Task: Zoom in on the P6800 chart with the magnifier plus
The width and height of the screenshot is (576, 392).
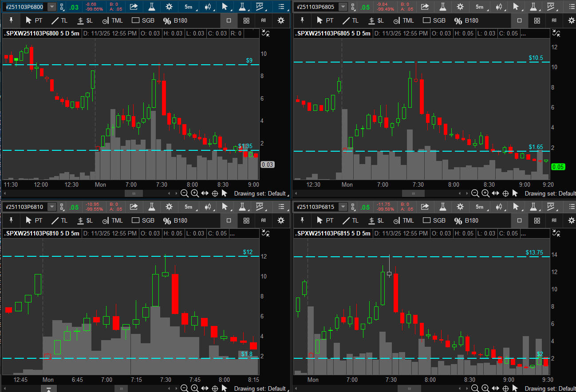Action: click(194, 193)
